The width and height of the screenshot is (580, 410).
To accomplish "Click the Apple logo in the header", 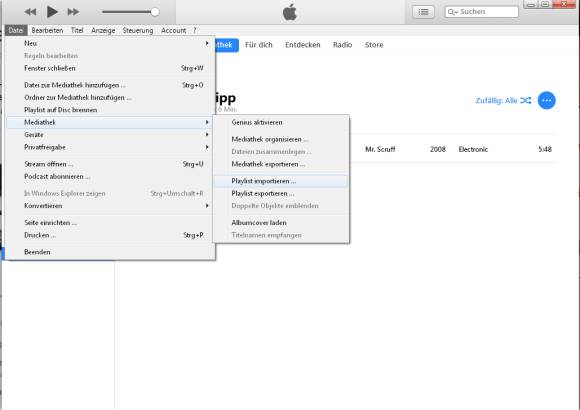I will [x=290, y=12].
